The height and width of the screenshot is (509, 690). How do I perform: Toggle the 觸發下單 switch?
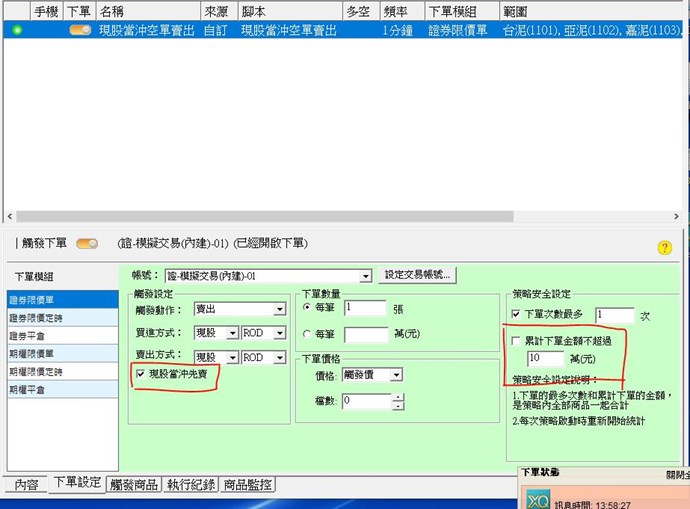coord(87,243)
